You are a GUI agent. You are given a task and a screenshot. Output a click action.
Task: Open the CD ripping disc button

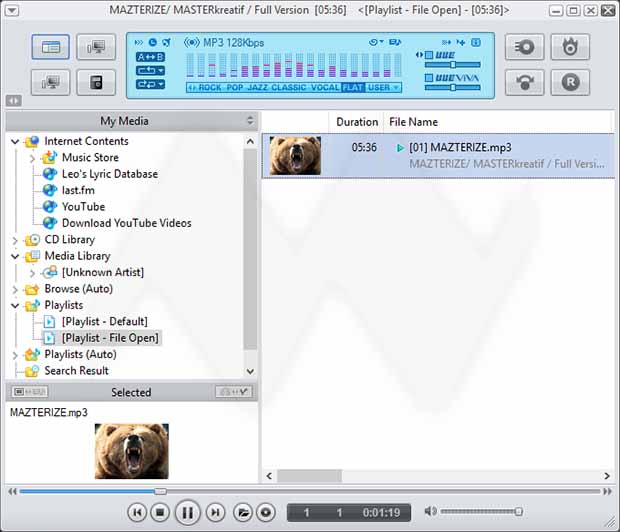coord(524,47)
